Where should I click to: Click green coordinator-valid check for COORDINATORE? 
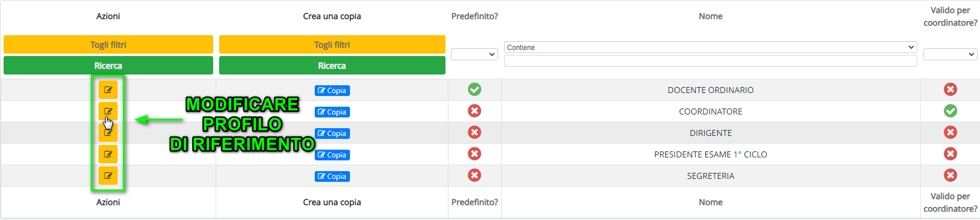tap(950, 111)
